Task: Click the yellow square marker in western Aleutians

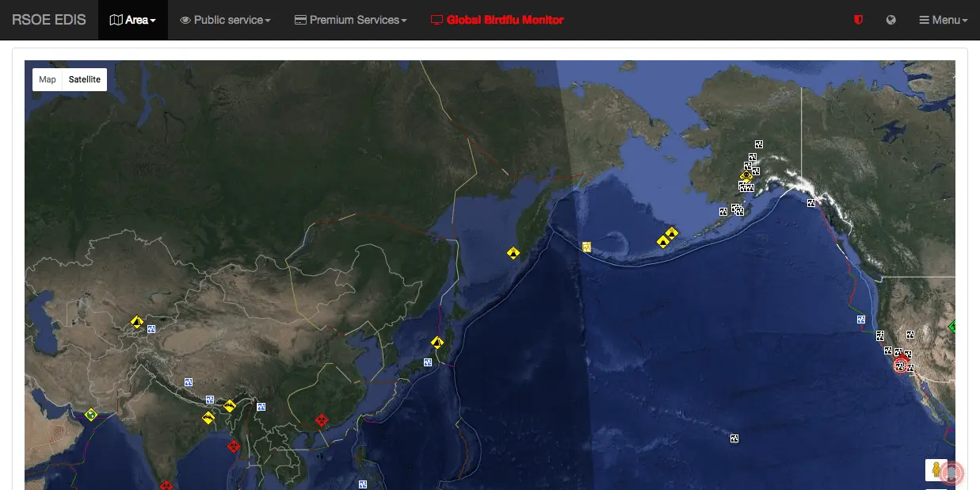Action: [x=586, y=247]
